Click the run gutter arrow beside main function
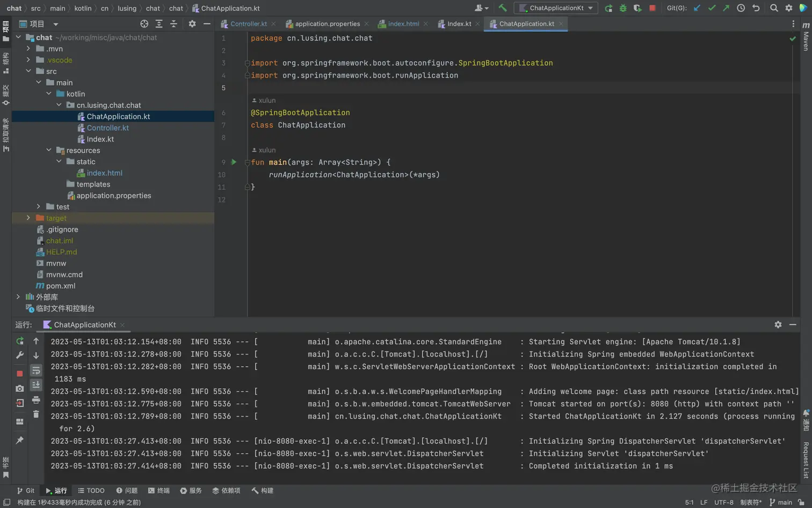 tap(234, 162)
